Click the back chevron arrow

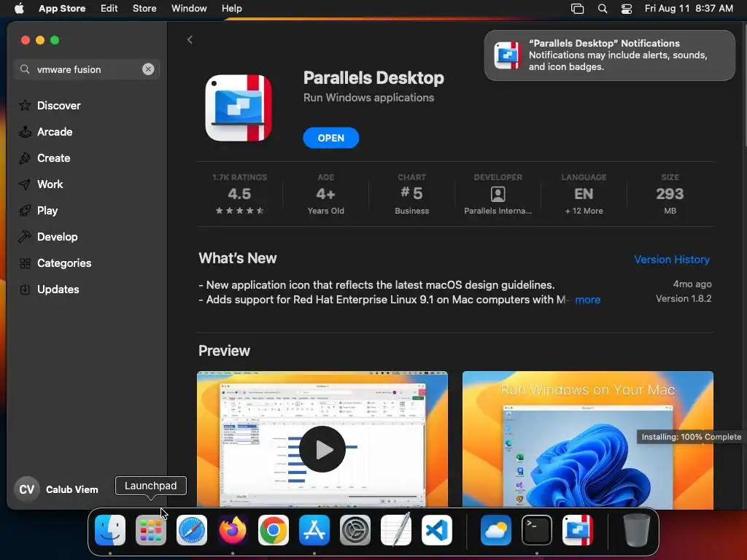(190, 40)
